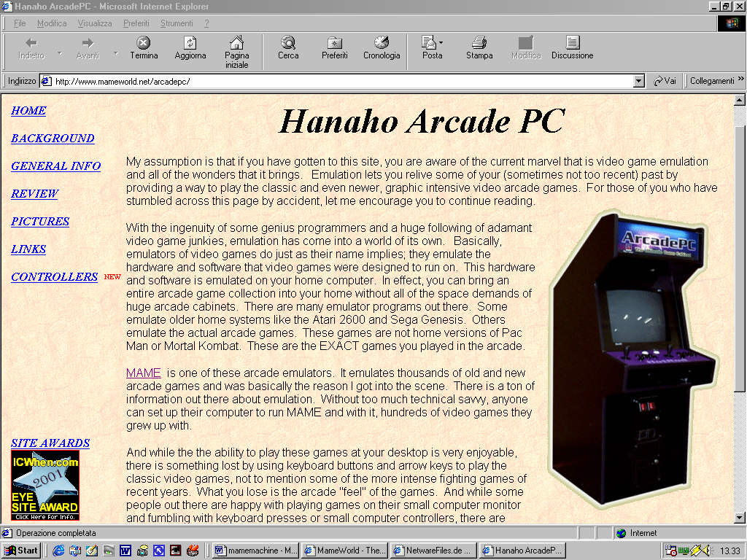
Task: Click the Vai go button
Action: click(665, 81)
